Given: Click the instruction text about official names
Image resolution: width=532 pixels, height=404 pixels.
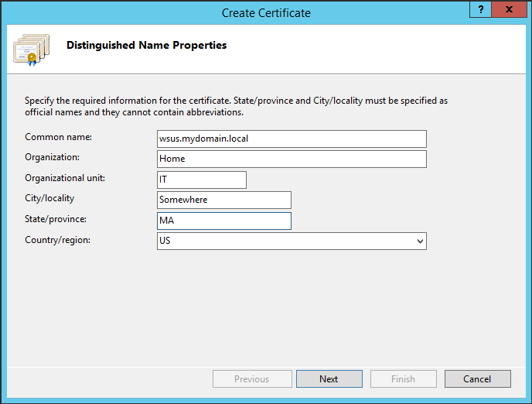Looking at the screenshot, I should click(x=236, y=106).
